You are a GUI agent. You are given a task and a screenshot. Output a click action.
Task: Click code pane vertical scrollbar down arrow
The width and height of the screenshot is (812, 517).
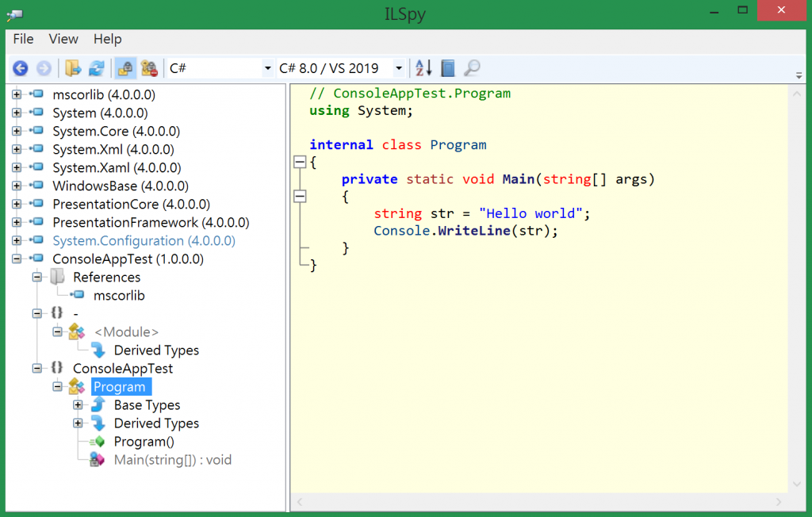(x=797, y=484)
